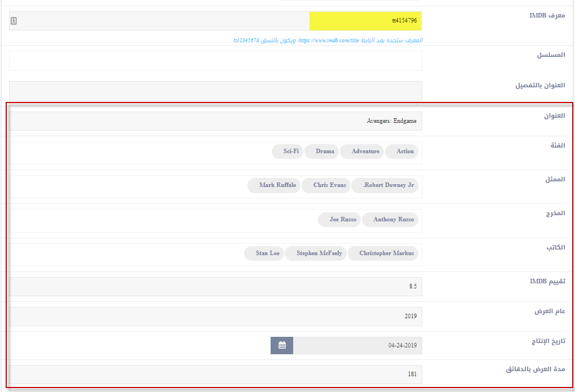Click the empty المسلسل input field
This screenshot has height=392, width=575.
[215, 61]
